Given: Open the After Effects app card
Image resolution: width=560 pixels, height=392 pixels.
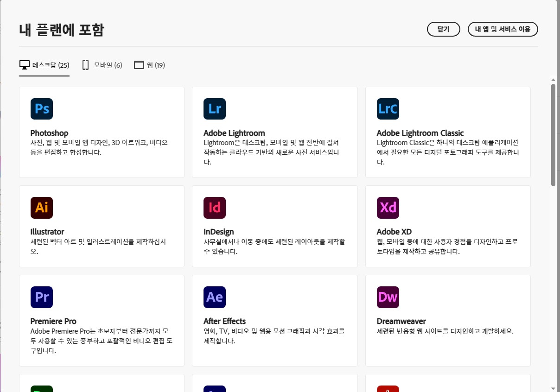Looking at the screenshot, I should (274, 320).
